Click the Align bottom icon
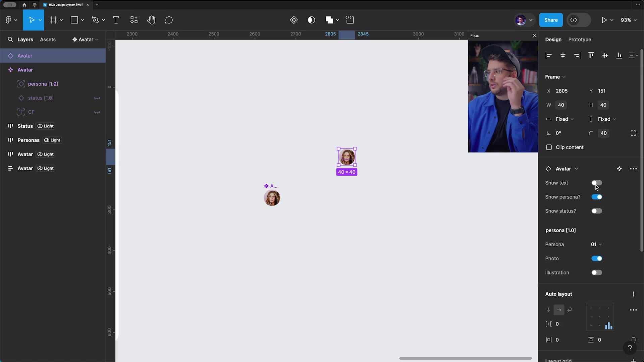 click(x=619, y=55)
